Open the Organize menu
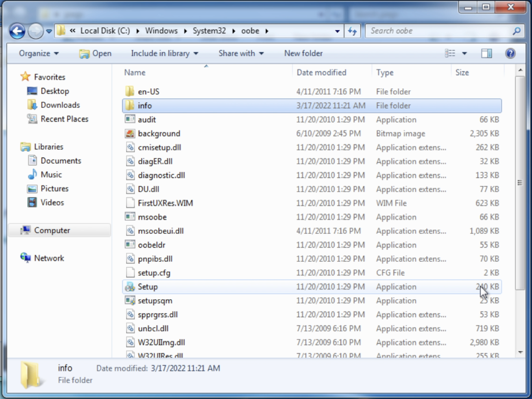Viewport: 532px width, 399px height. point(39,53)
